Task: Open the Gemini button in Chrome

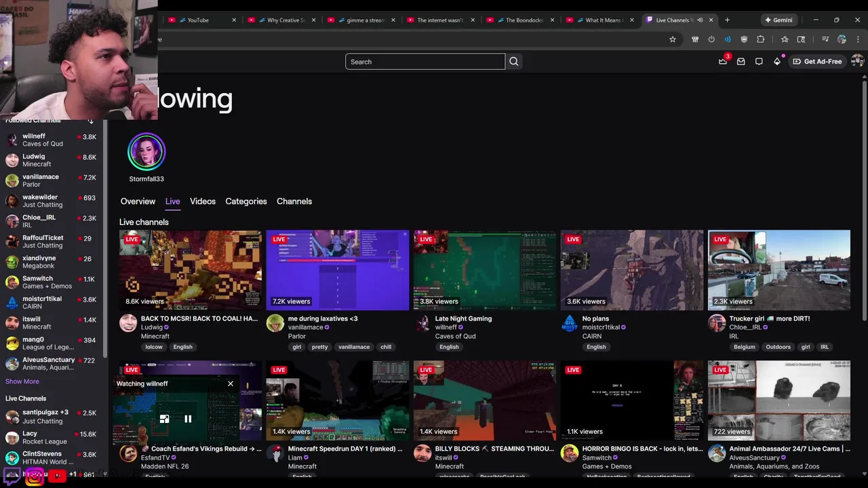Action: point(778,20)
